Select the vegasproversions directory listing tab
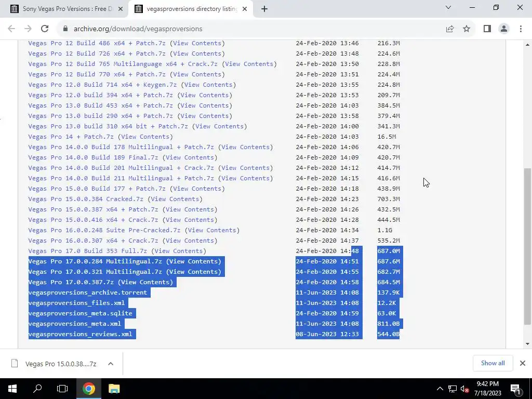532x399 pixels. point(191,9)
